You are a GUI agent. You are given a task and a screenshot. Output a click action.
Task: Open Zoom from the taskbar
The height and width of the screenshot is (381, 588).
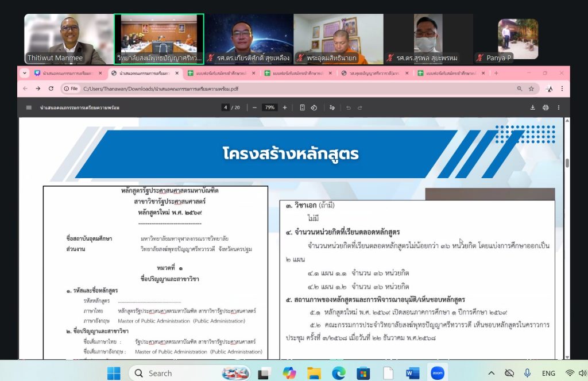(438, 373)
